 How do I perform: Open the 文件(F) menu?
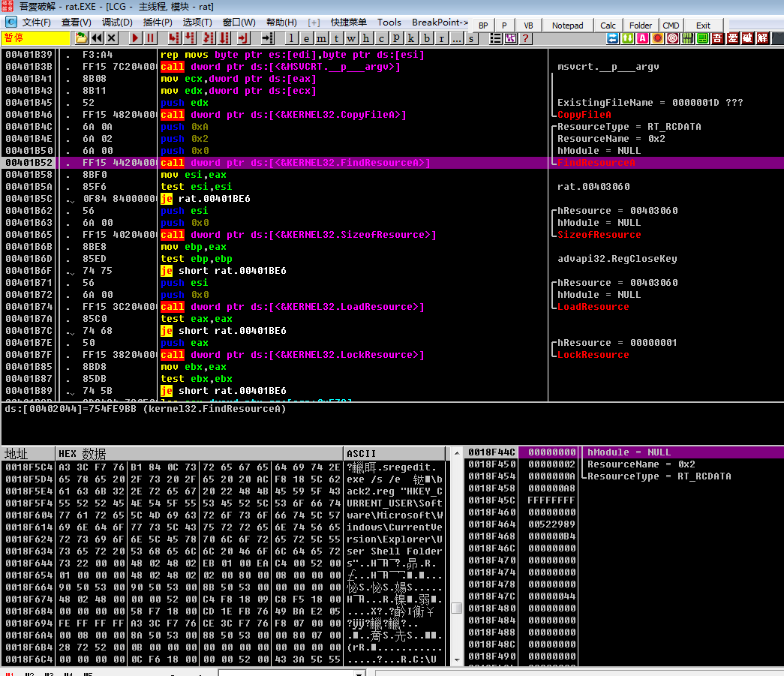pyautogui.click(x=37, y=23)
